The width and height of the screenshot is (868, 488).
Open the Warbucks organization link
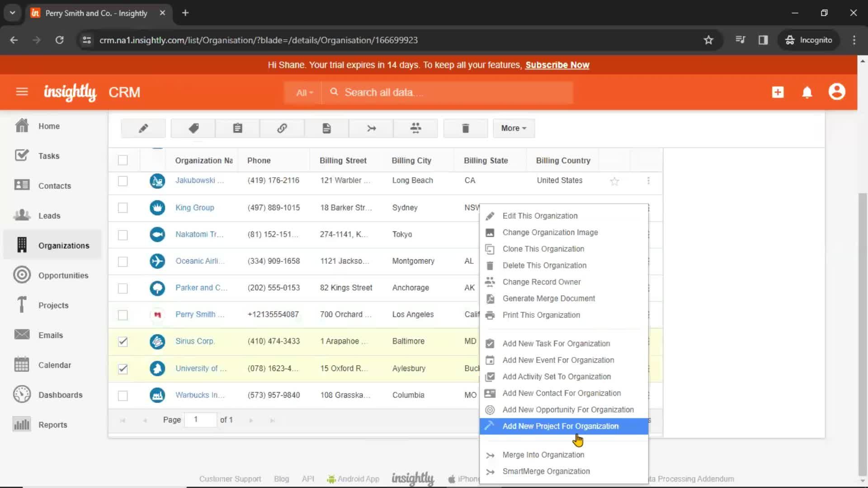200,395
